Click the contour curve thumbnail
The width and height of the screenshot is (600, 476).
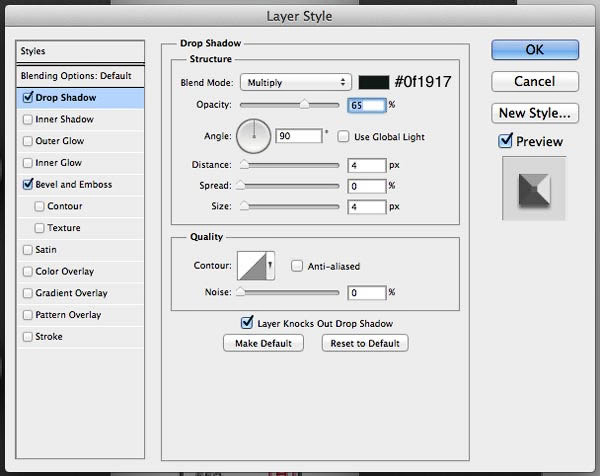tap(252, 266)
